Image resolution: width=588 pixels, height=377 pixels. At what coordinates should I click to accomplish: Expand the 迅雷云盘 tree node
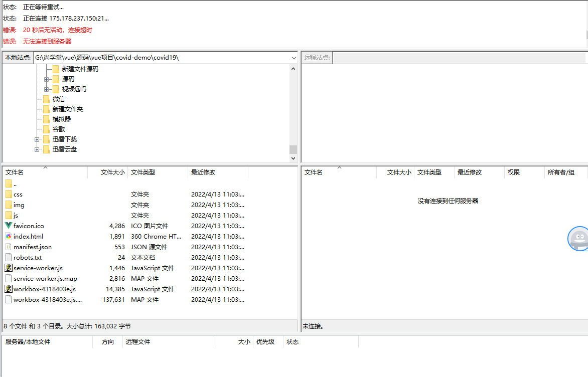(37, 149)
